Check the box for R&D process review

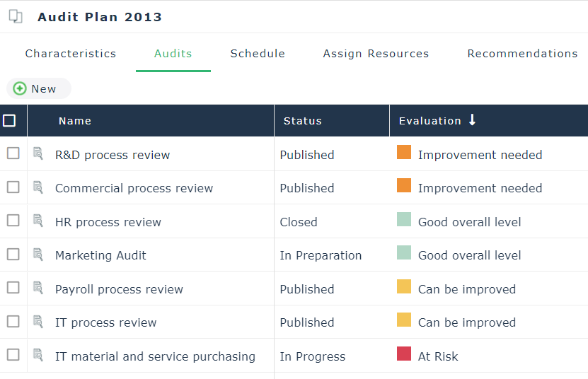[13, 153]
